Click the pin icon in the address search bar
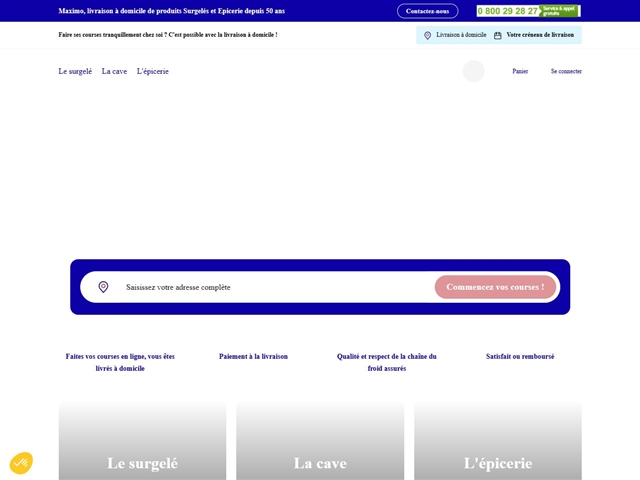640x480 pixels. (x=103, y=287)
